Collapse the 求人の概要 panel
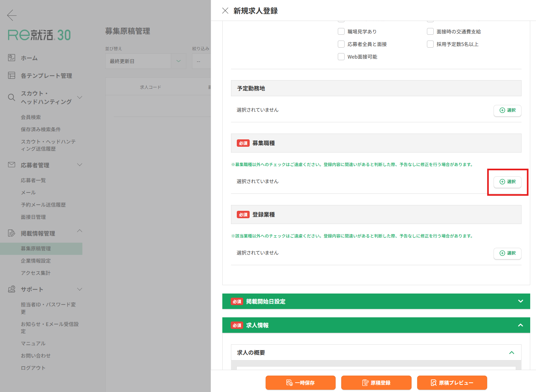 click(512, 352)
